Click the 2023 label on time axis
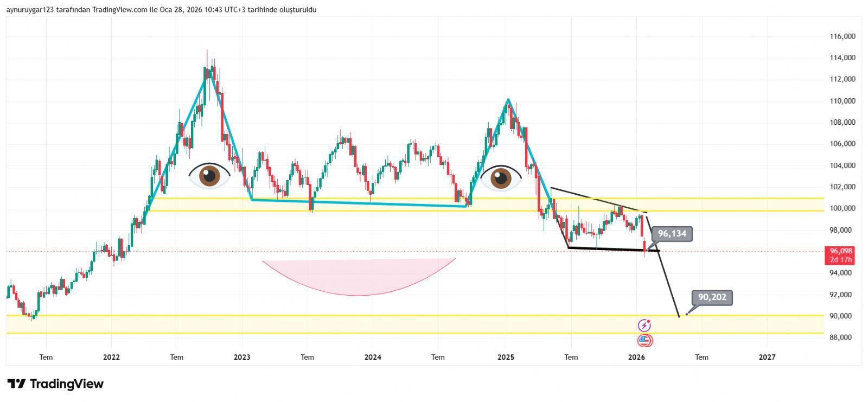Viewport: 868px width, 402px height. point(242,357)
